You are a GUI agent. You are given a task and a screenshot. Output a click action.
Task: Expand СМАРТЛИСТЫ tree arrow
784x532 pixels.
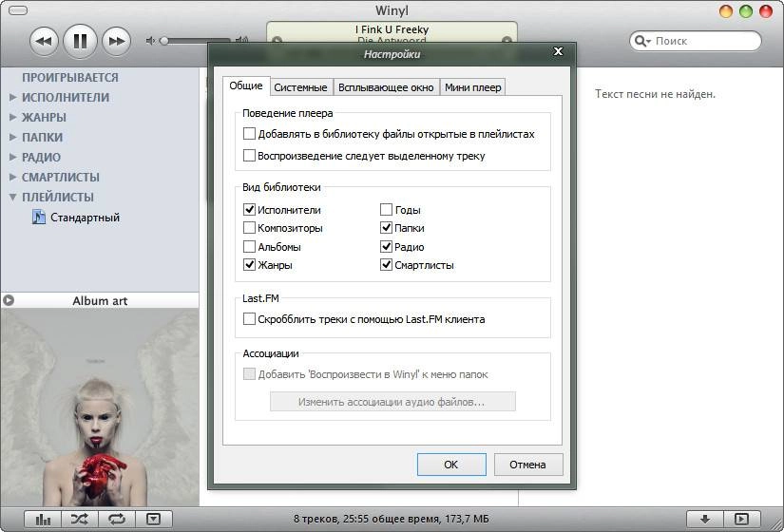(13, 177)
